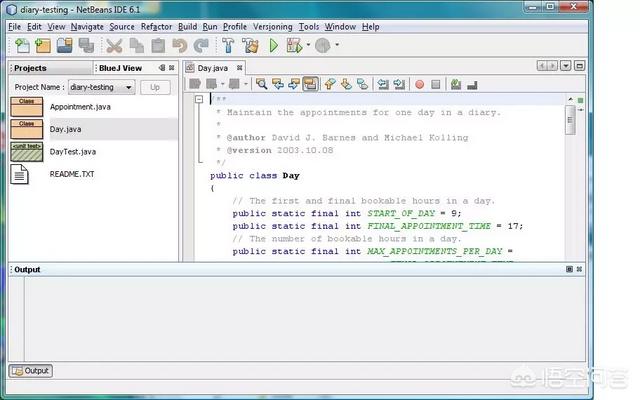Click the Up button

coord(155,87)
